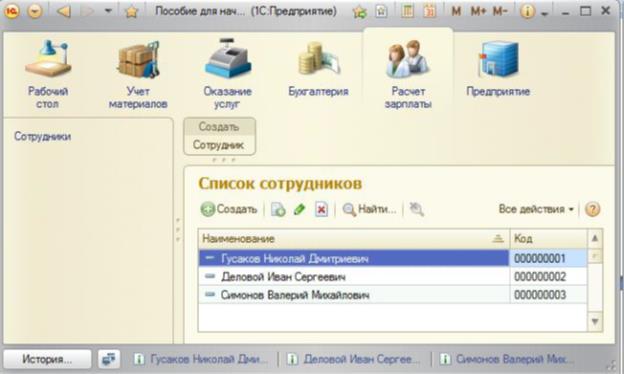Select row Деловой Иван Сергеевич
The height and width of the screenshot is (374, 624).
click(354, 277)
